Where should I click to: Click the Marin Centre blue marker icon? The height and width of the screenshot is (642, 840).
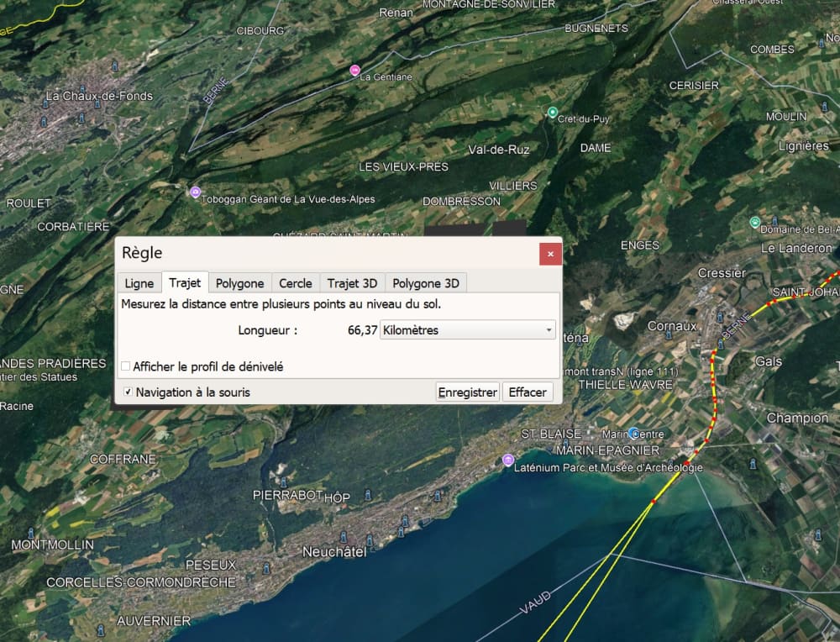(x=634, y=433)
